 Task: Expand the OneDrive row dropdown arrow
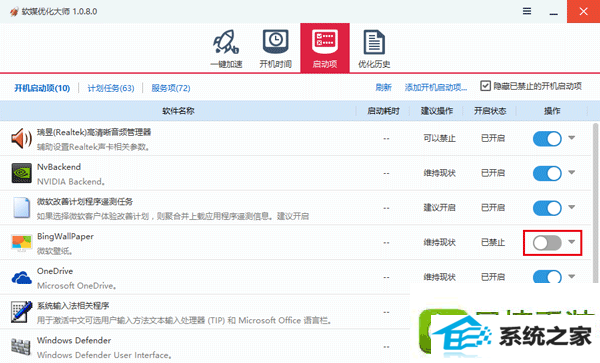click(x=572, y=276)
